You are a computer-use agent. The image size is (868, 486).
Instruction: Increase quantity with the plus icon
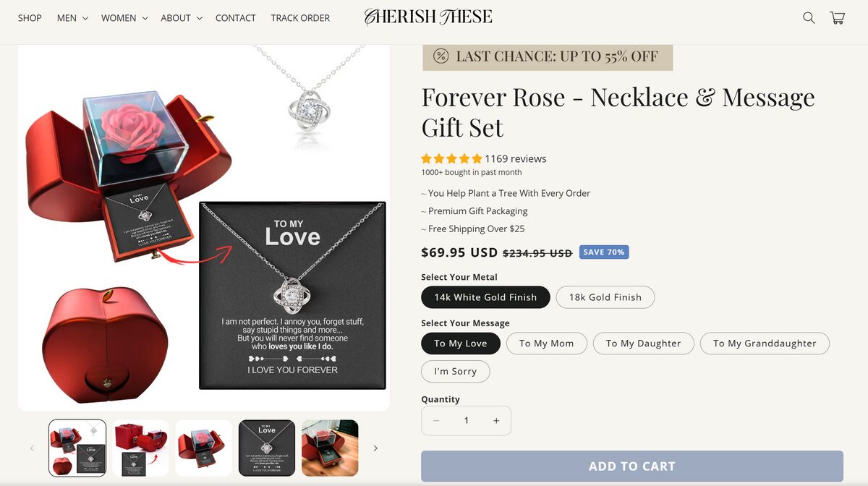pos(497,420)
